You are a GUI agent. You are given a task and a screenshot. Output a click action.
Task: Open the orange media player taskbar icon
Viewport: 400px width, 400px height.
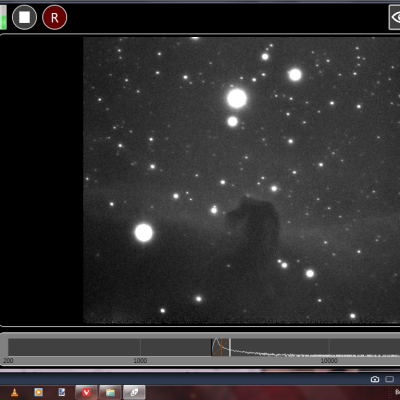[x=38, y=392]
